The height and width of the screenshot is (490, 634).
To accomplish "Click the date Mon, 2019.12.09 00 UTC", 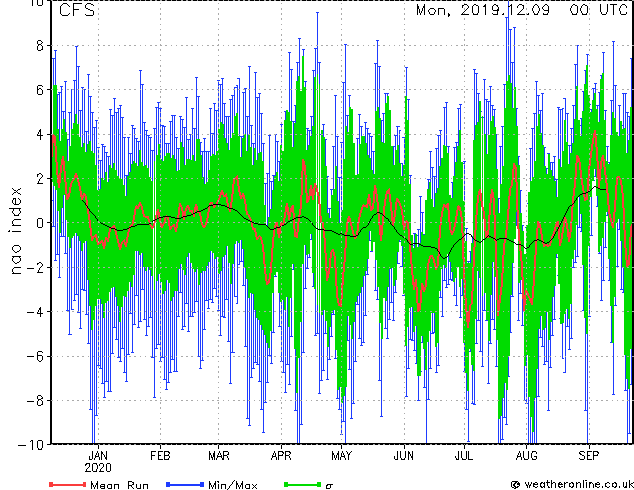I will (x=522, y=10).
